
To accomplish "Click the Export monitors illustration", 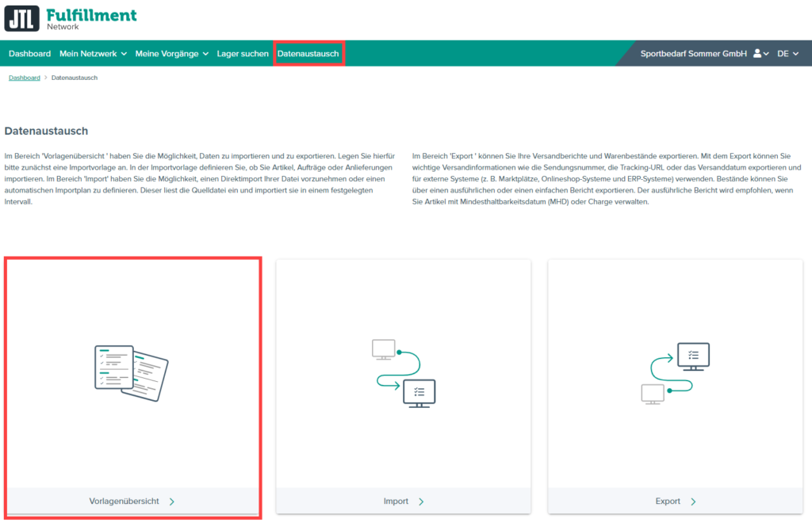I will 675,372.
